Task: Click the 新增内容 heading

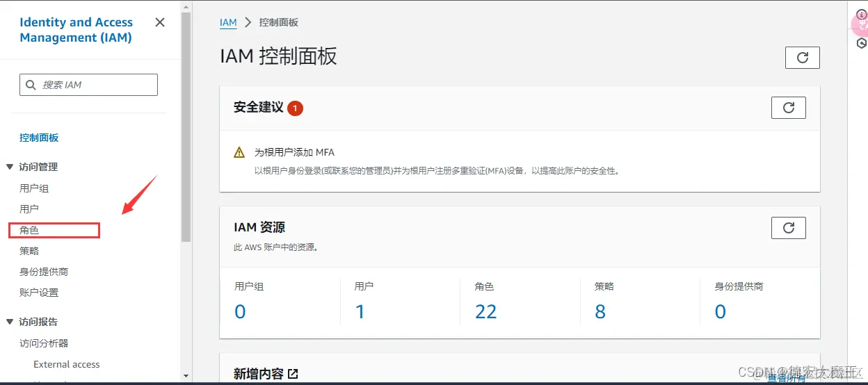Action: point(259,374)
